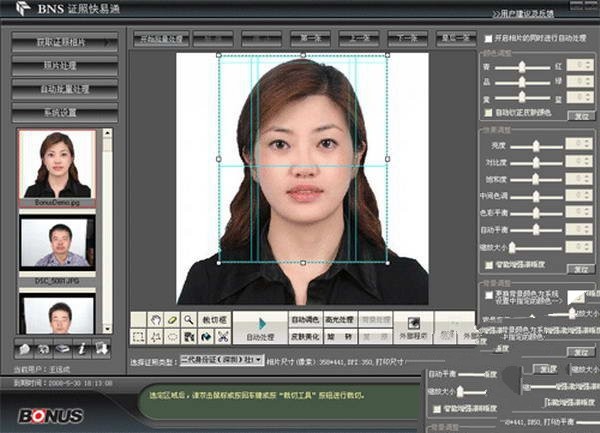Open 照片处理 menu section
The width and height of the screenshot is (600, 433).
65,66
